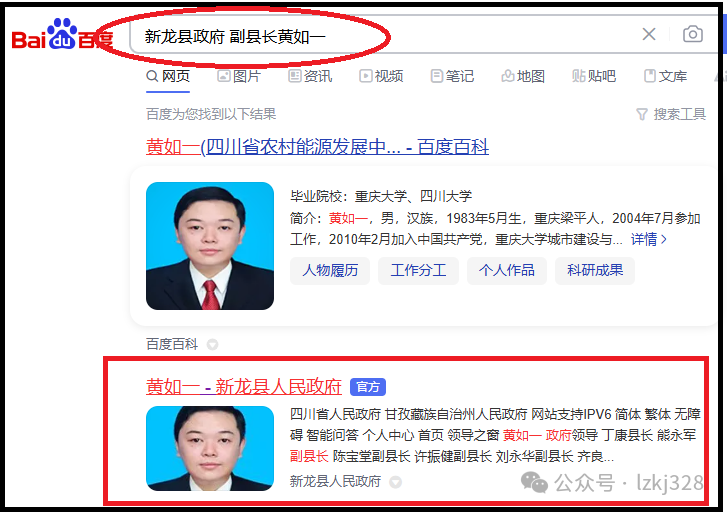Expand dropdown next to 新龙县人民政府 source
The image size is (727, 512).
[395, 482]
